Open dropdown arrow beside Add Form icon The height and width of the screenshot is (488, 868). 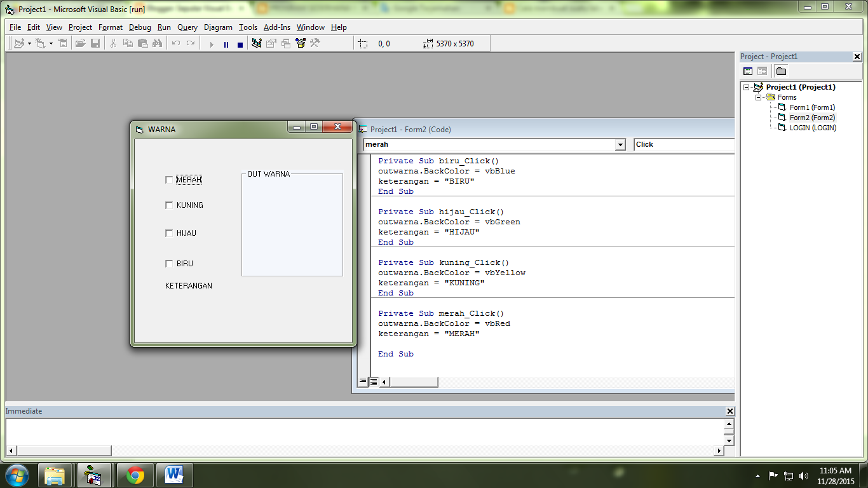click(x=50, y=44)
